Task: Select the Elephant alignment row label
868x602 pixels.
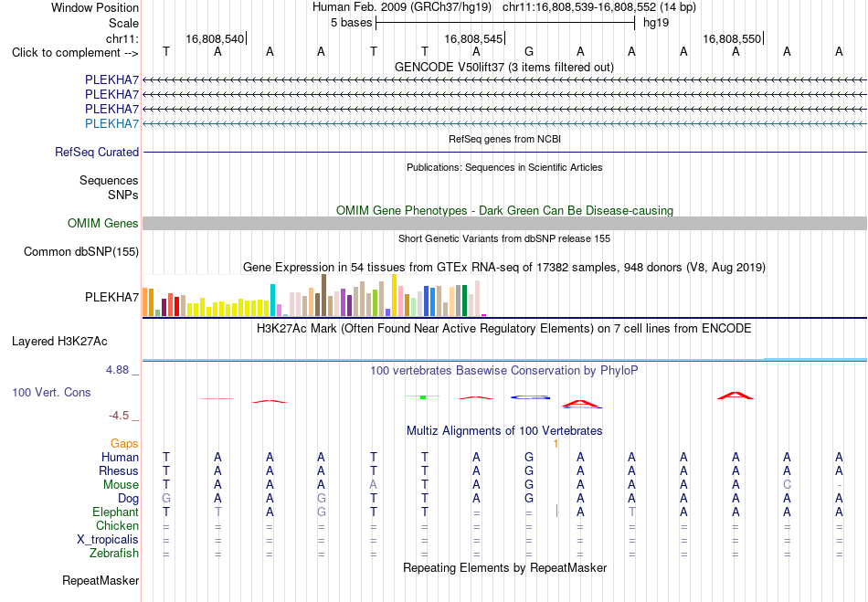Action: pos(115,512)
